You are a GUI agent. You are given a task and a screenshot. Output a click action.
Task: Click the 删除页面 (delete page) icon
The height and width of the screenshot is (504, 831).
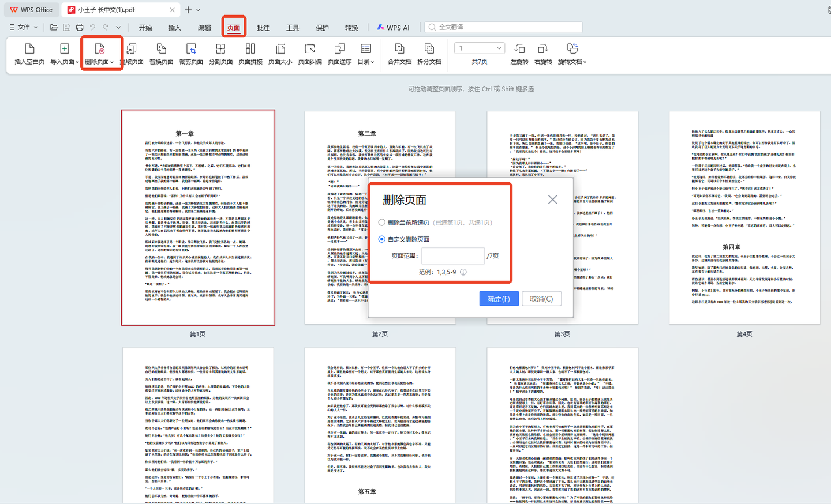coord(99,49)
